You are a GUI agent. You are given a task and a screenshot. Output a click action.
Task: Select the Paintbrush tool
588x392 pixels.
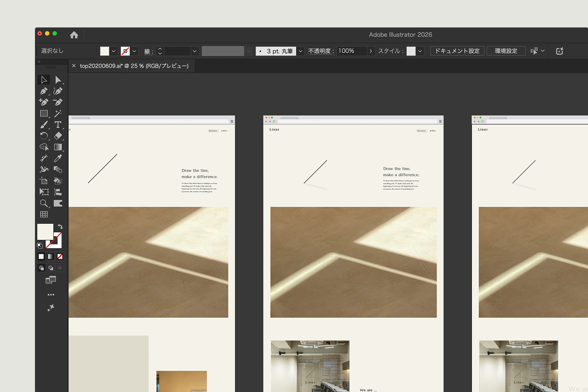coord(44,124)
